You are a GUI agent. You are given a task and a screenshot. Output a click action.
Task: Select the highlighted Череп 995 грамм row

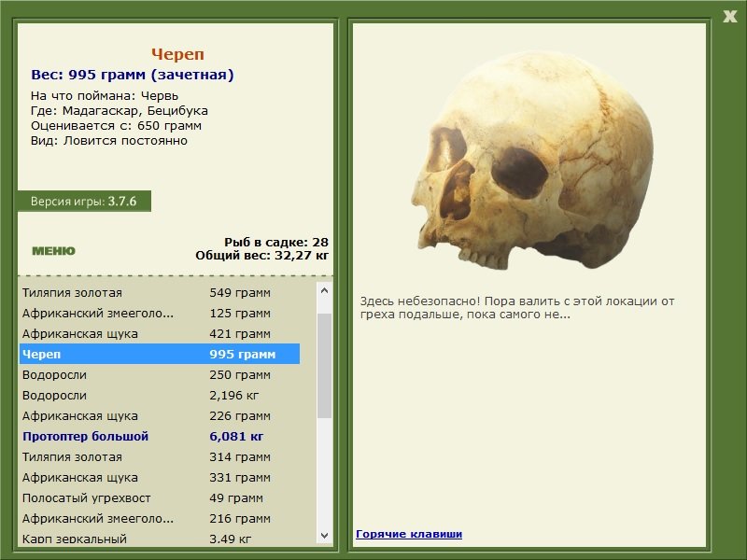(x=160, y=354)
